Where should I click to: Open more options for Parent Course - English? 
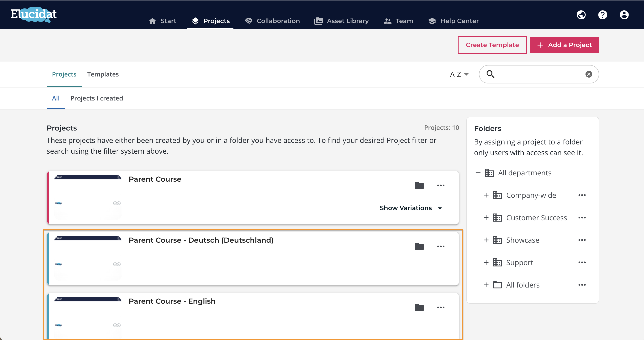point(440,307)
